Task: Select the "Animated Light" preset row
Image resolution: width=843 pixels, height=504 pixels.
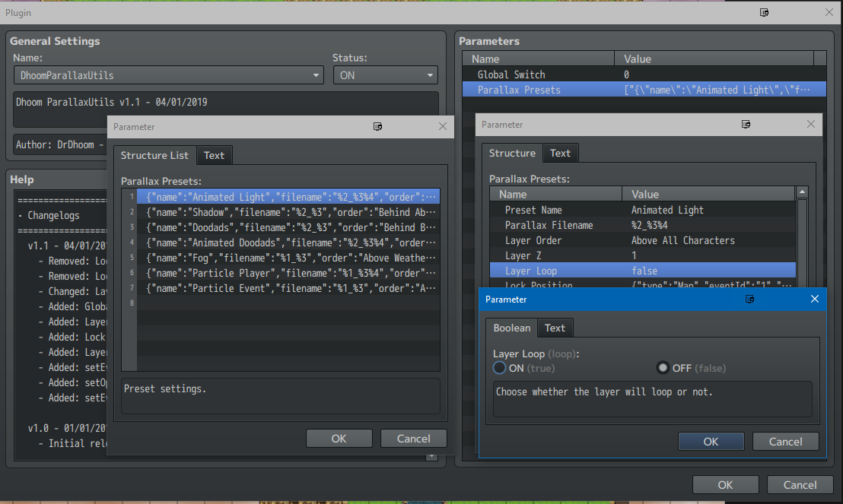Action: (x=288, y=197)
